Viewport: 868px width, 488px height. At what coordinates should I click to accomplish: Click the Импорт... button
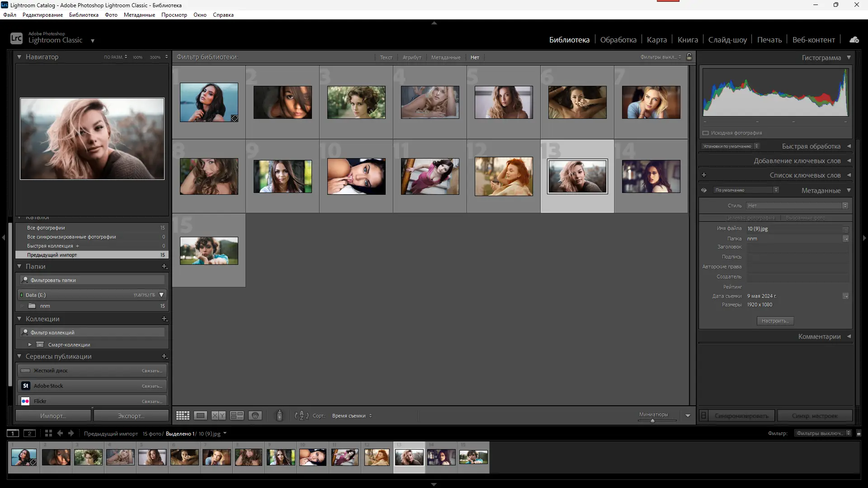[53, 416]
